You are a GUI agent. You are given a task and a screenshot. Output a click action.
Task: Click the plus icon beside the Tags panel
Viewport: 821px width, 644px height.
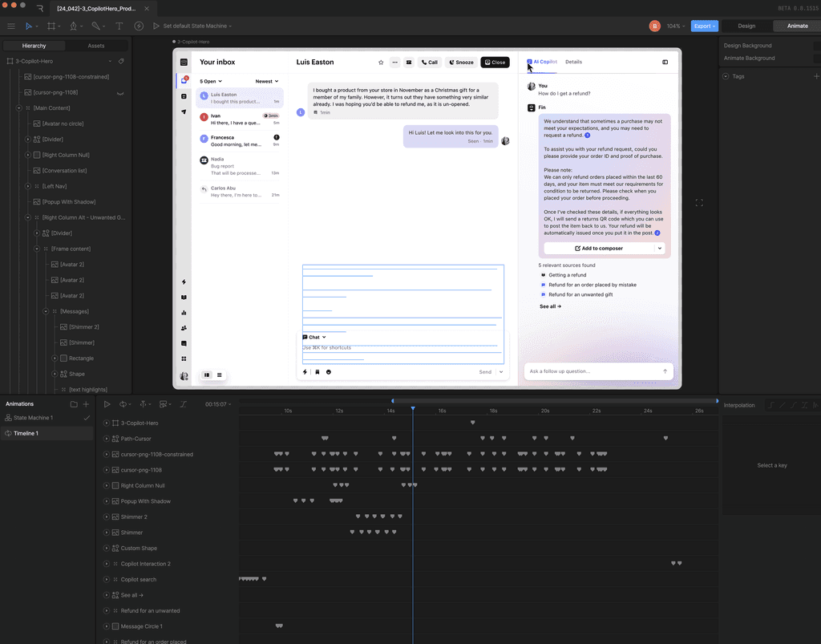point(816,76)
